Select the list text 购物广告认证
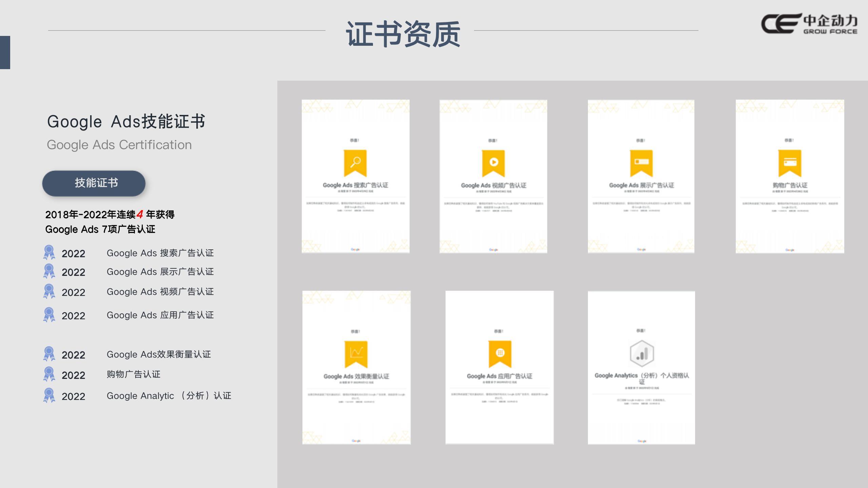Viewport: 868px width, 488px height. [x=133, y=374]
